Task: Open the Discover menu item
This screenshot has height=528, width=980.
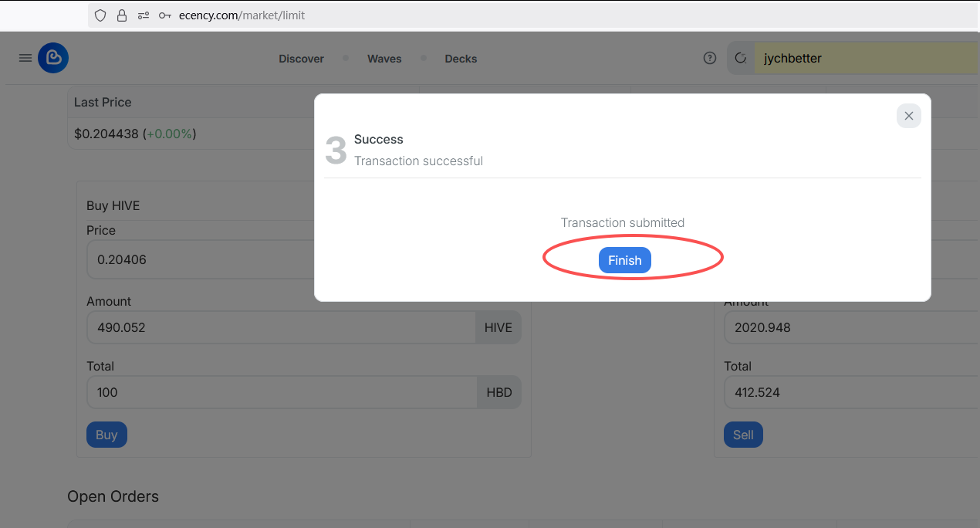Action: click(x=301, y=59)
